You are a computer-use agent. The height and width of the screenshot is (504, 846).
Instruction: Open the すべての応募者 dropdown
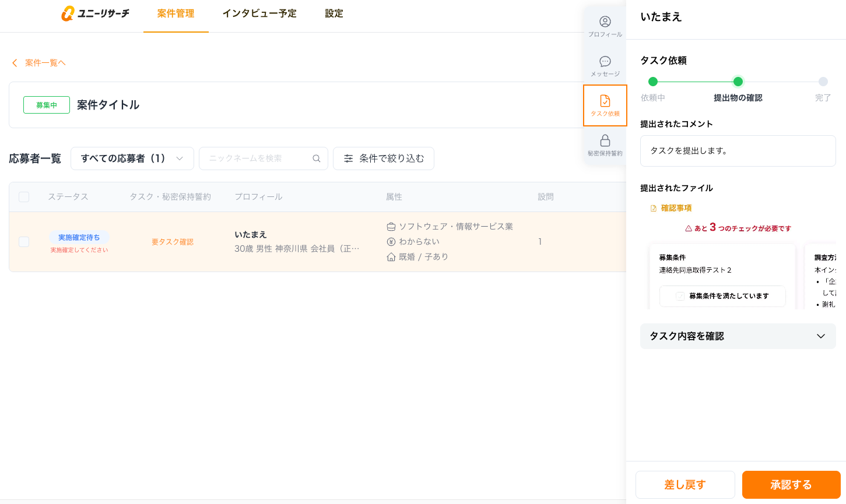tap(132, 158)
